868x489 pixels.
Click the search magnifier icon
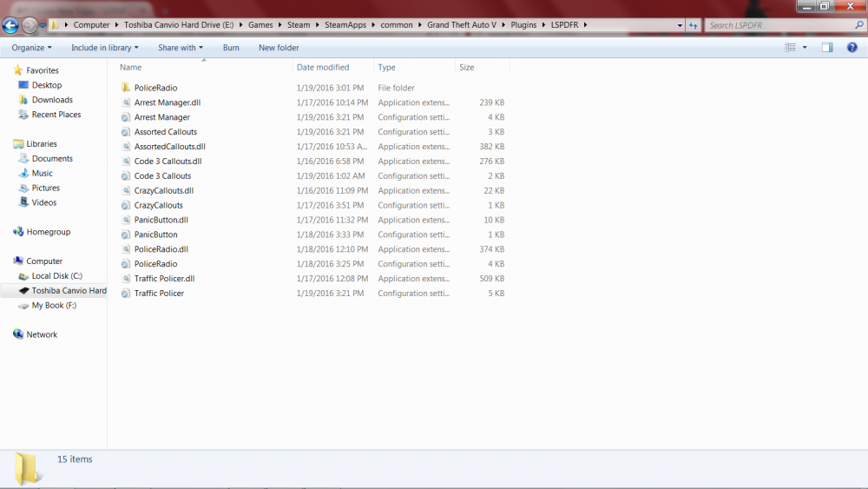(x=859, y=25)
